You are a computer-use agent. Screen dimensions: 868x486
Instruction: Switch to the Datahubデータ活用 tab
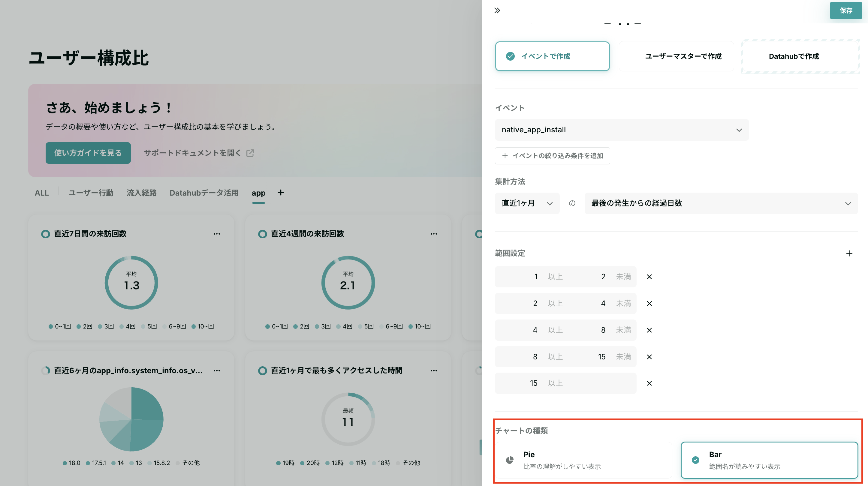[204, 193]
